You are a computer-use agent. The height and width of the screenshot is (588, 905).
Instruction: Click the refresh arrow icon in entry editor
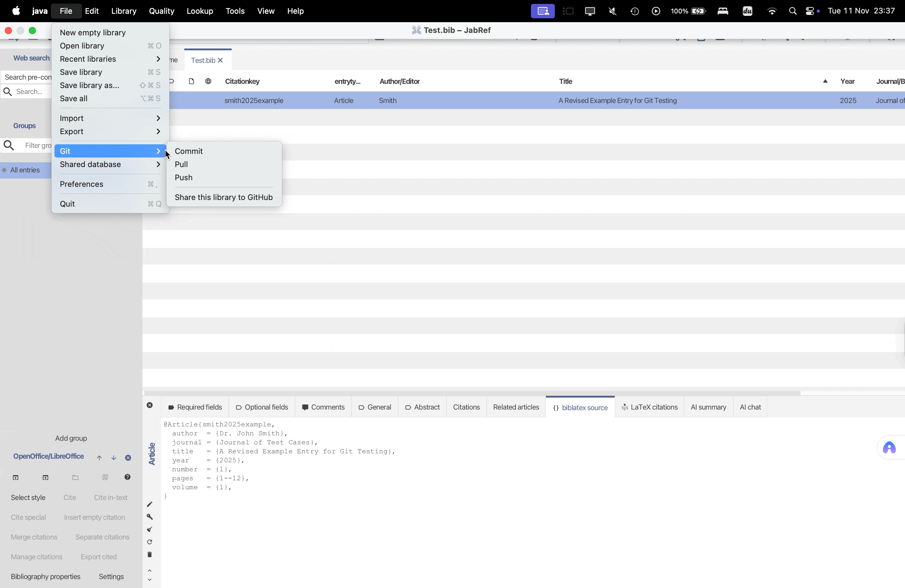click(149, 542)
